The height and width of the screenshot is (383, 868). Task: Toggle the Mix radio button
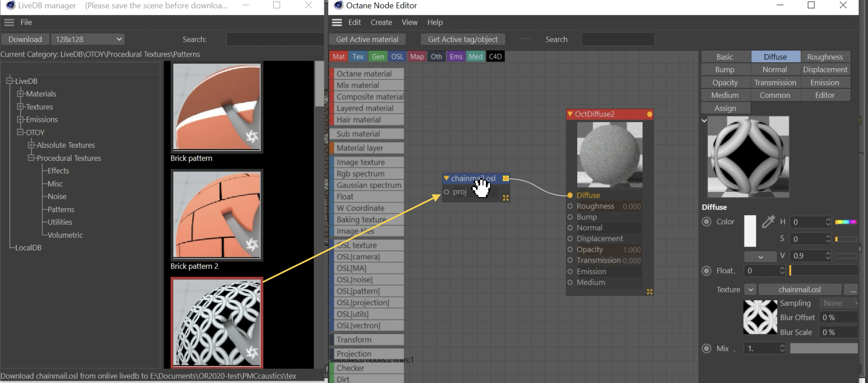pos(707,348)
